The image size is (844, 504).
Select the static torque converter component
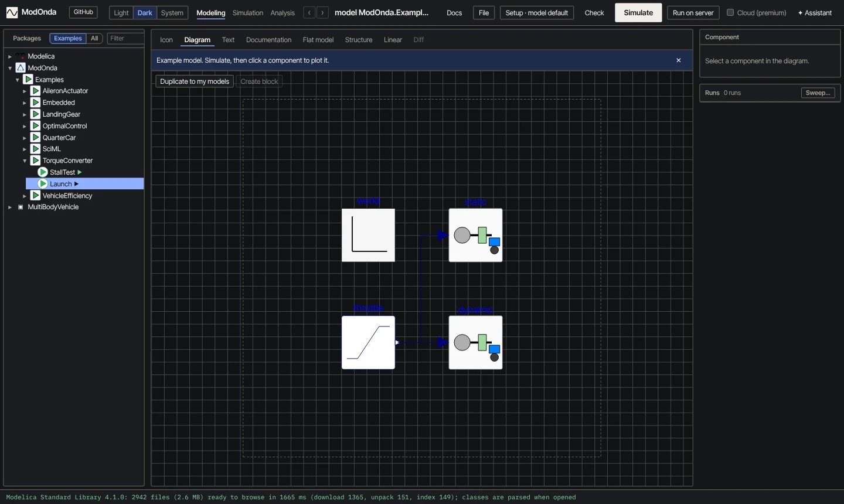point(475,235)
